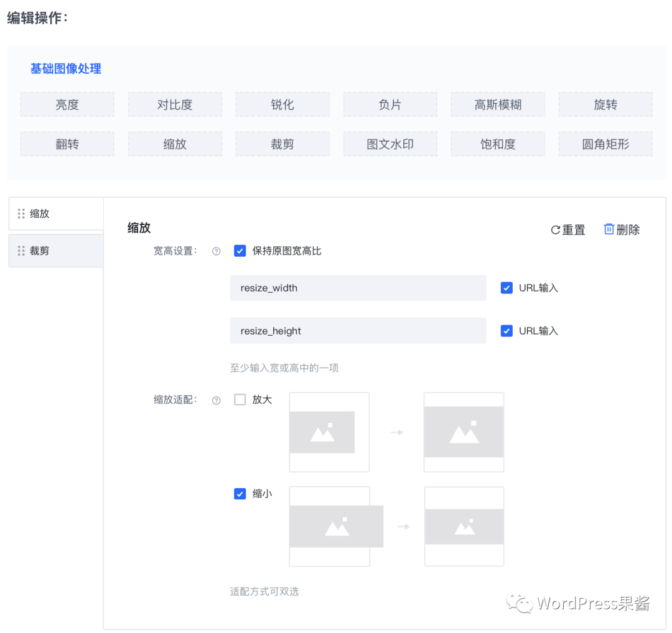
Task: Click the resize_width input field
Action: tap(358, 288)
